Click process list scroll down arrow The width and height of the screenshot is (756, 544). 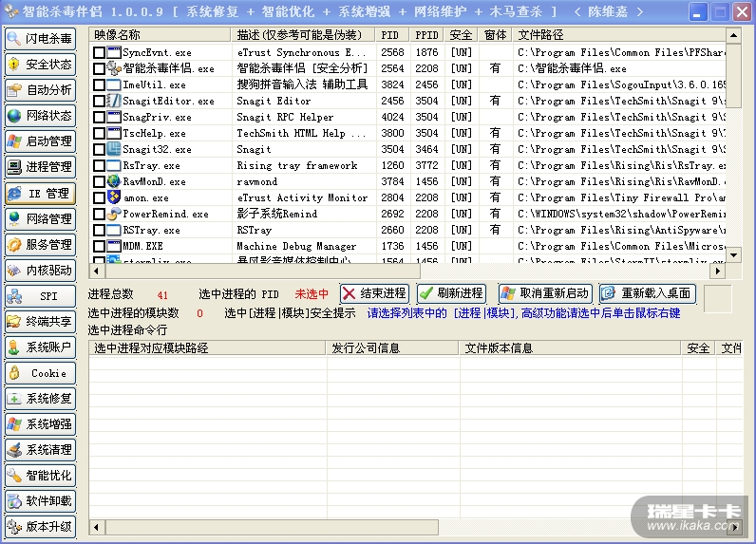pyautogui.click(x=733, y=254)
